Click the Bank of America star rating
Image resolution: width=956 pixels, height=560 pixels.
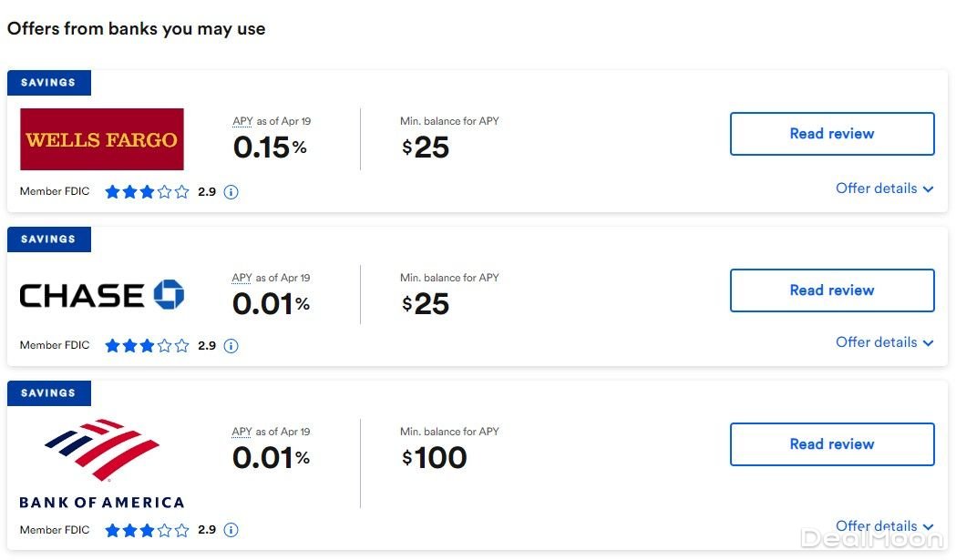[x=147, y=530]
